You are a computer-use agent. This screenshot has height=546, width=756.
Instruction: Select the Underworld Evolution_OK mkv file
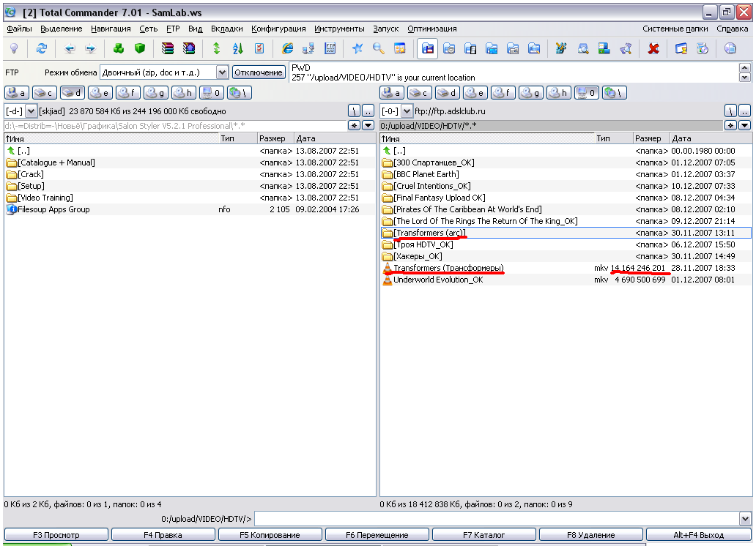click(x=566, y=280)
